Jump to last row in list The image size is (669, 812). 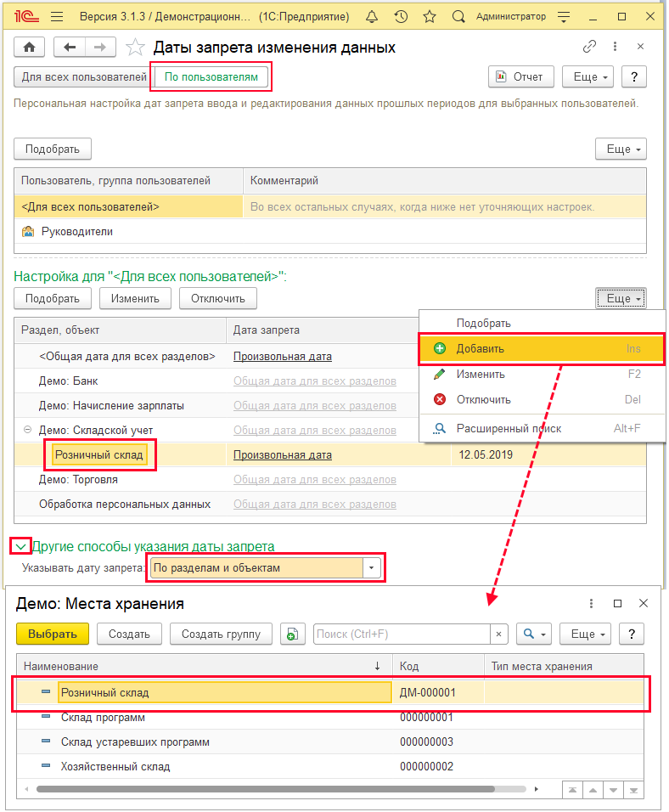tap(633, 790)
